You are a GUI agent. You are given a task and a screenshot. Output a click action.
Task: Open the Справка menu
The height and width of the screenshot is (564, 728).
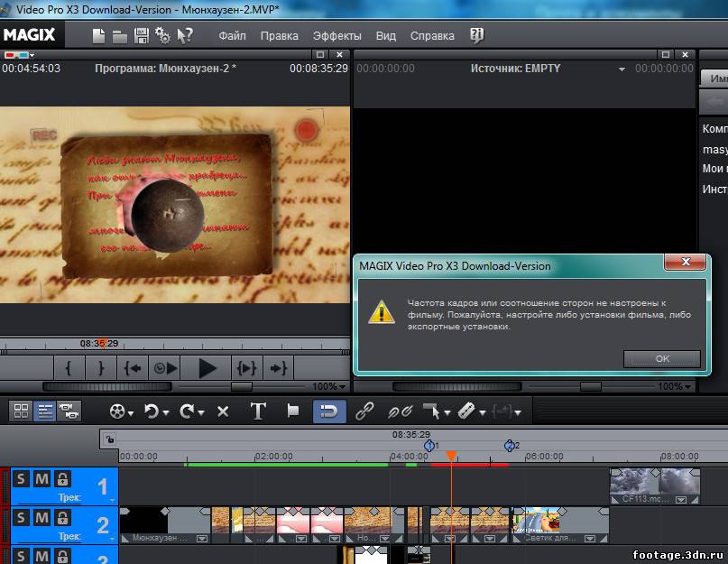(432, 36)
